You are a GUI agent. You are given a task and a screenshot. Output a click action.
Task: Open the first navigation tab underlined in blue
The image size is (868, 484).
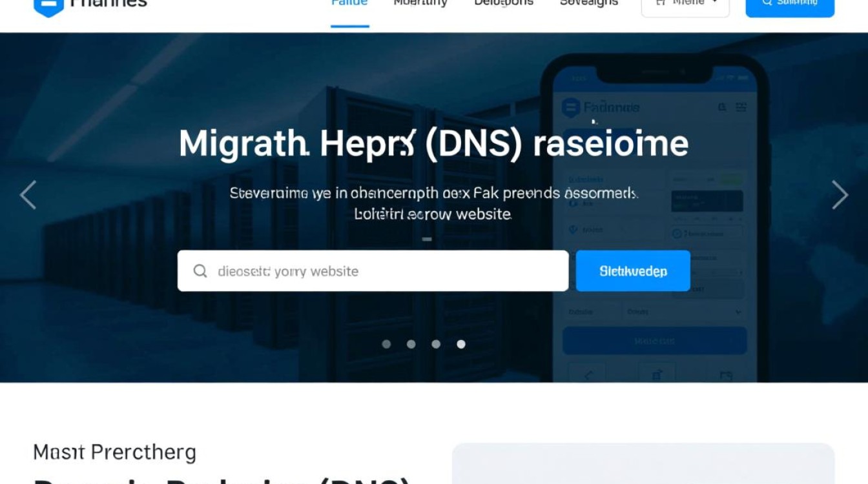tap(349, 5)
